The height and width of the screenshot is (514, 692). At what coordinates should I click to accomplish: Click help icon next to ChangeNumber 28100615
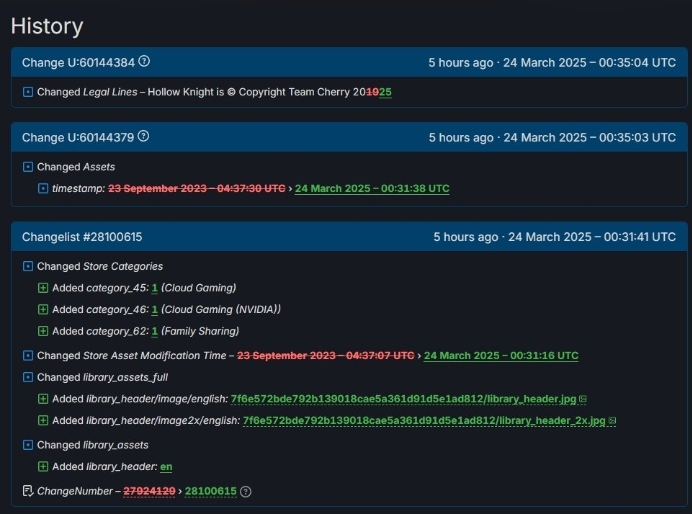[246, 491]
